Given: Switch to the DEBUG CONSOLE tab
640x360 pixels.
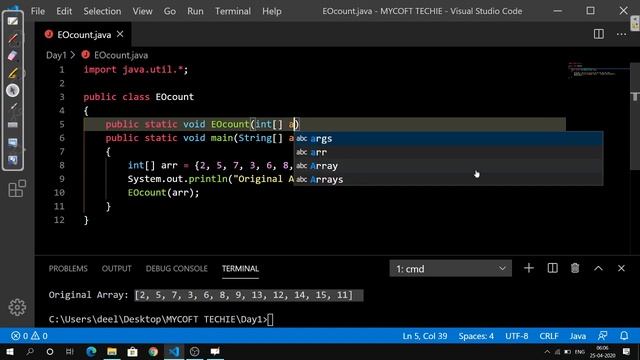Looking at the screenshot, I should 177,269.
